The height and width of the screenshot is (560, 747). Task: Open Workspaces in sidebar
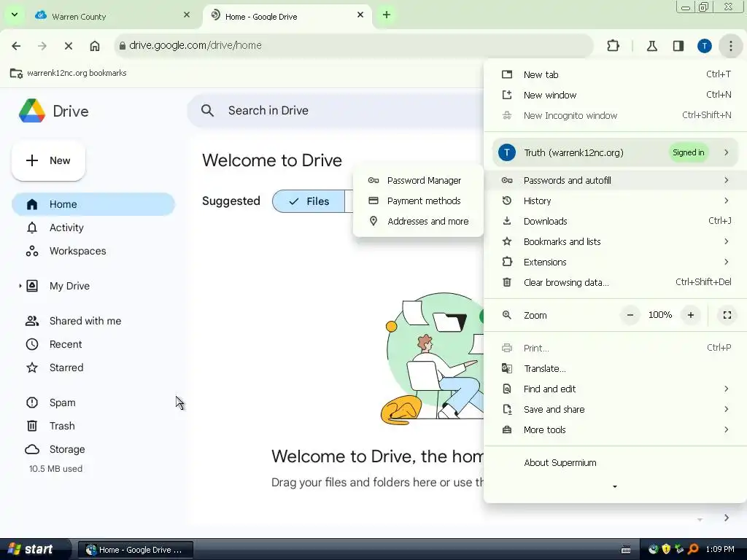(x=93, y=251)
